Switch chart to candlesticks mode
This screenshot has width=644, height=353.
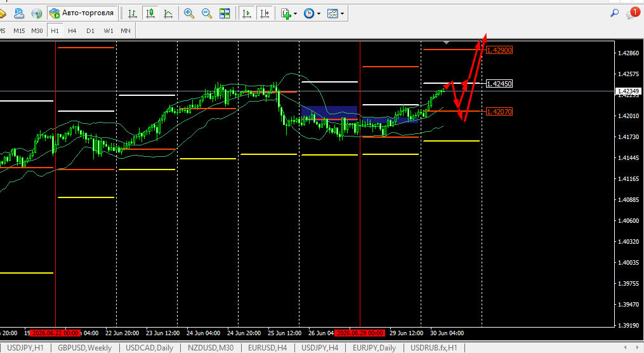(x=150, y=13)
